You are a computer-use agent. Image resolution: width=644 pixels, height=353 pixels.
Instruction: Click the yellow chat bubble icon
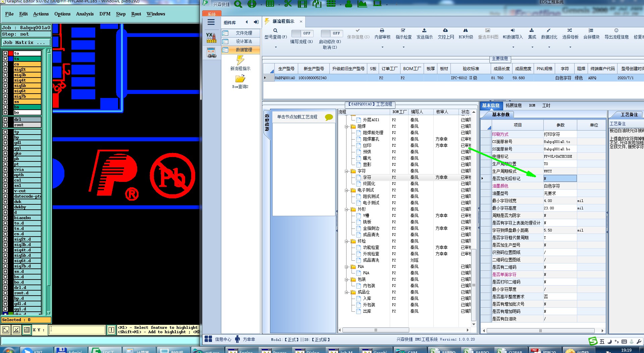(329, 117)
